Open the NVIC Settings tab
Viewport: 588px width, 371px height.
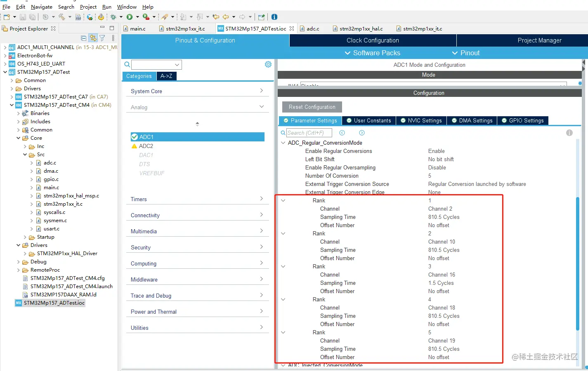(x=421, y=120)
